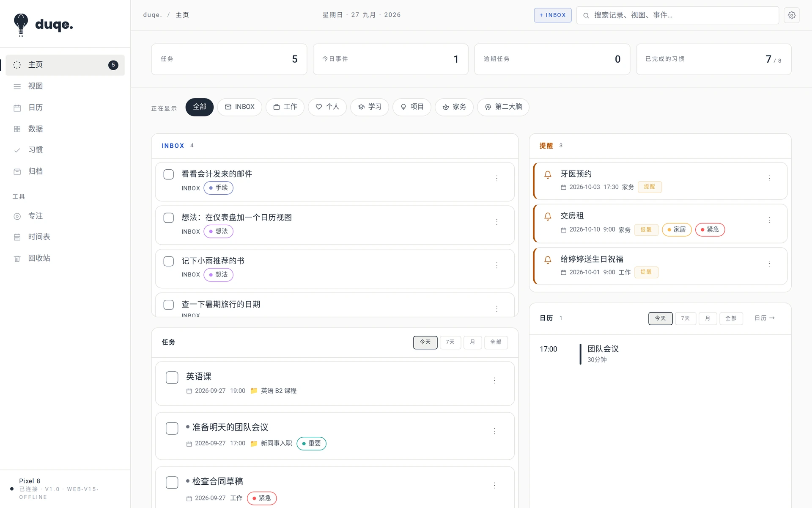Click the 重要 tag on 准备明天的团队会议
Image resolution: width=812 pixels, height=508 pixels.
[312, 444]
